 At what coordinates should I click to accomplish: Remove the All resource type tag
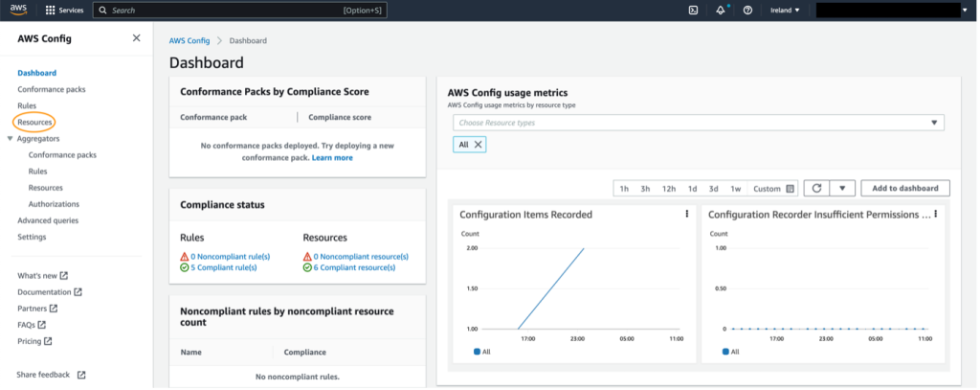click(x=479, y=145)
